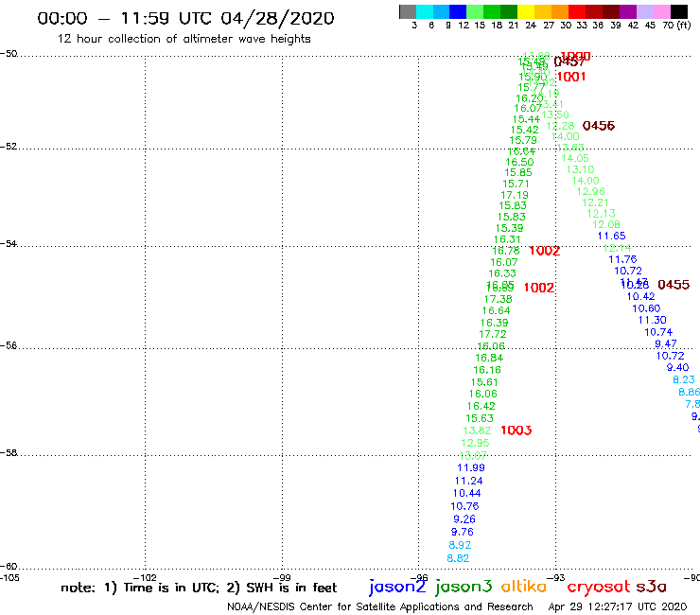
Task: Click the timestamp 'Apr 29 12:27:17 UTC 2020'
Action: coord(618,606)
